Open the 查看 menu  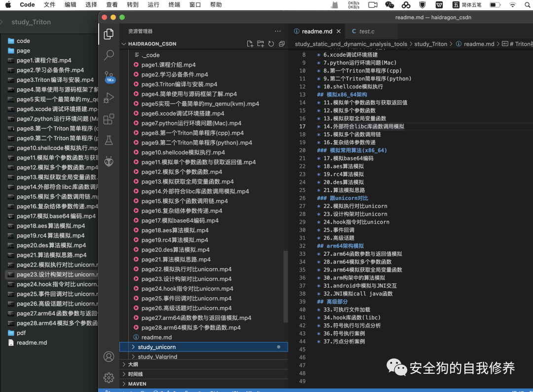pyautogui.click(x=112, y=5)
